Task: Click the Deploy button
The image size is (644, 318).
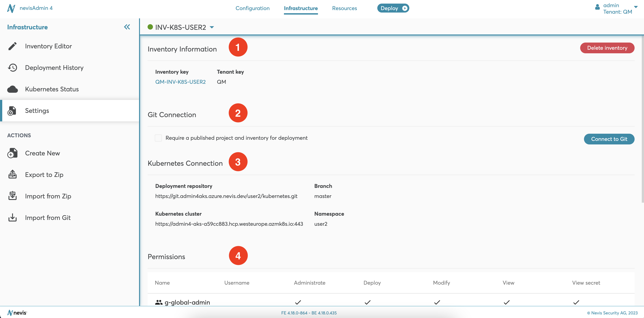Action: pyautogui.click(x=393, y=8)
